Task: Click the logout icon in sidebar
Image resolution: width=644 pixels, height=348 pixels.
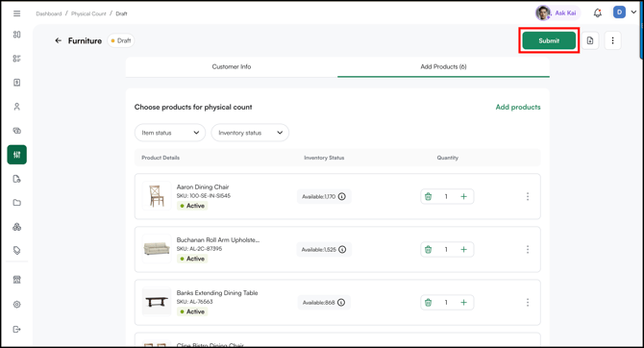Action: coord(17,329)
